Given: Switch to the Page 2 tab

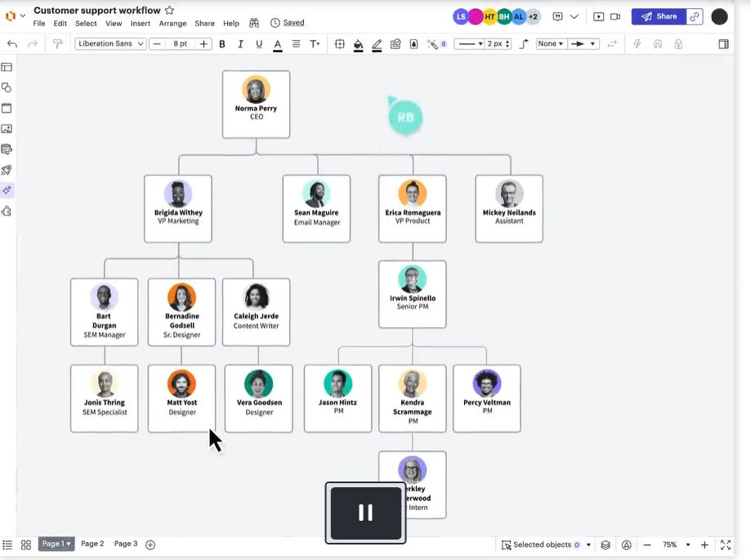Looking at the screenshot, I should click(x=92, y=544).
